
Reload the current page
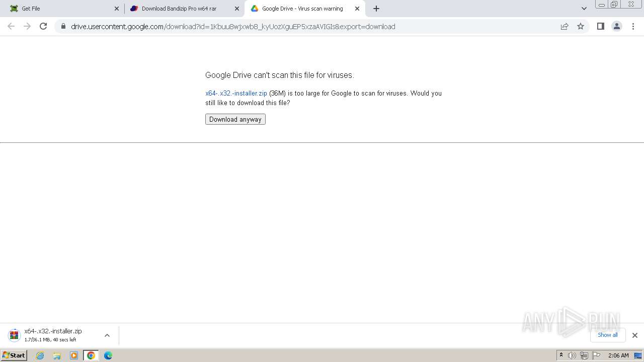point(43,26)
